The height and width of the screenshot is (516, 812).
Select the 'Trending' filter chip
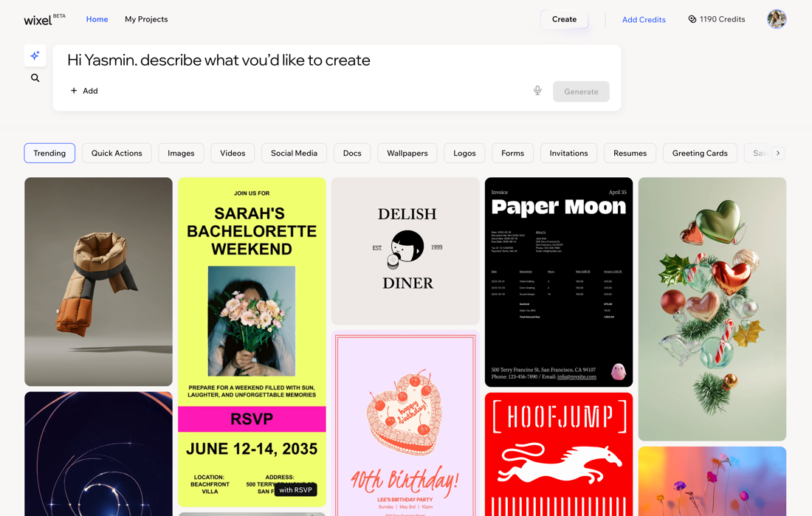(49, 153)
